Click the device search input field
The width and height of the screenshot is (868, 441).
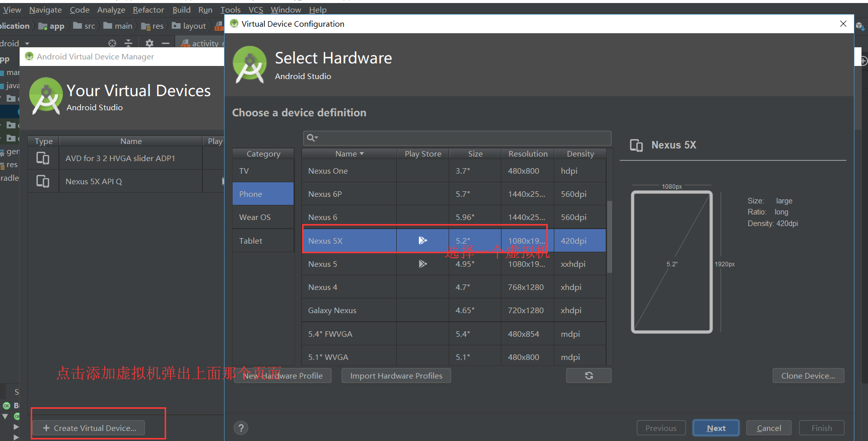coord(457,138)
